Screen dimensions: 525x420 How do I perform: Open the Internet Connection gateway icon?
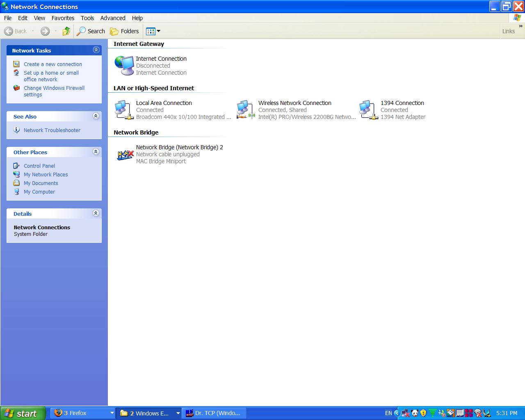[x=124, y=66]
